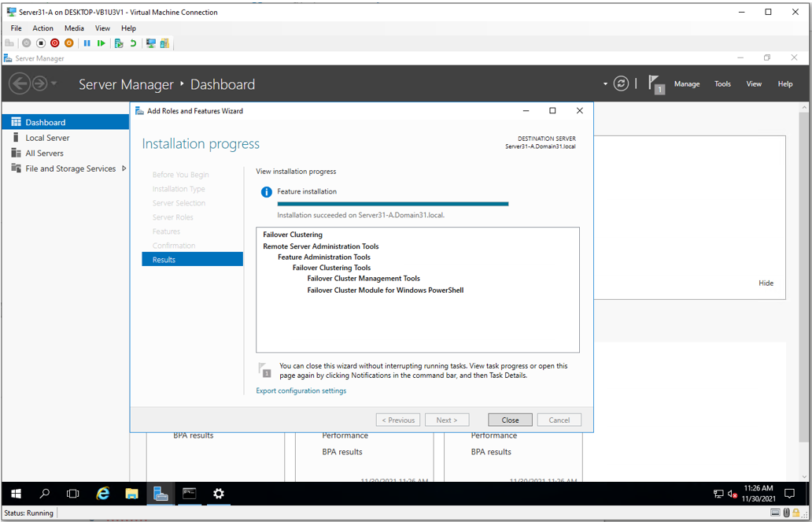Viewport: 812px width, 522px height.
Task: Click Server Manager taskbar icon
Action: (161, 494)
